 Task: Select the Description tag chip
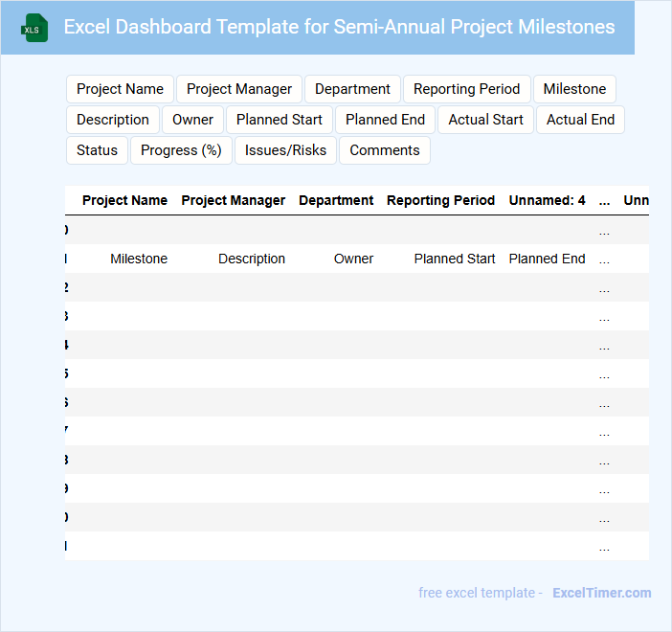(x=113, y=120)
